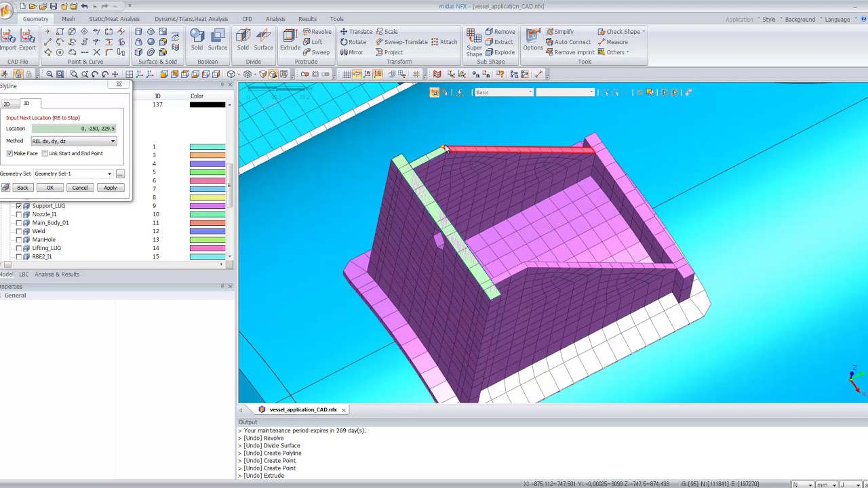Viewport: 868px width, 488px height.
Task: Click OK in the PolyLine dialog
Action: [x=50, y=188]
